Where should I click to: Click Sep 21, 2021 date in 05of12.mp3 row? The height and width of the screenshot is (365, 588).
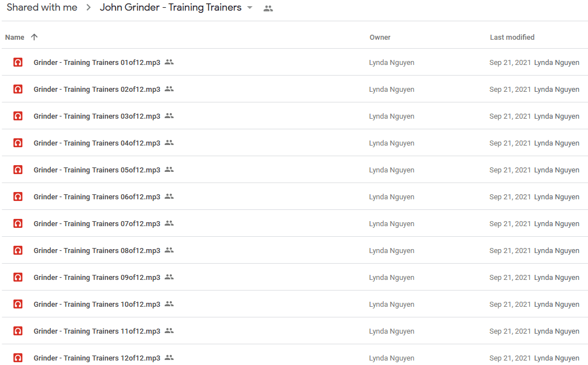click(x=510, y=170)
